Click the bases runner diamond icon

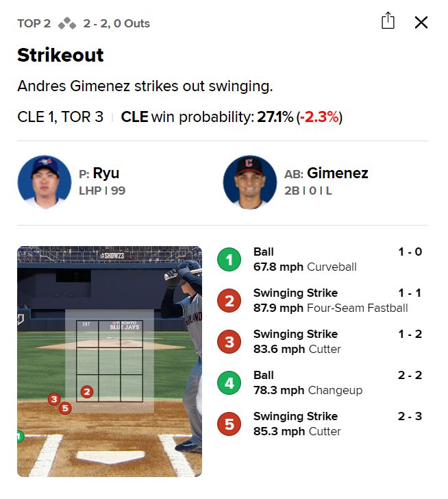(x=66, y=24)
